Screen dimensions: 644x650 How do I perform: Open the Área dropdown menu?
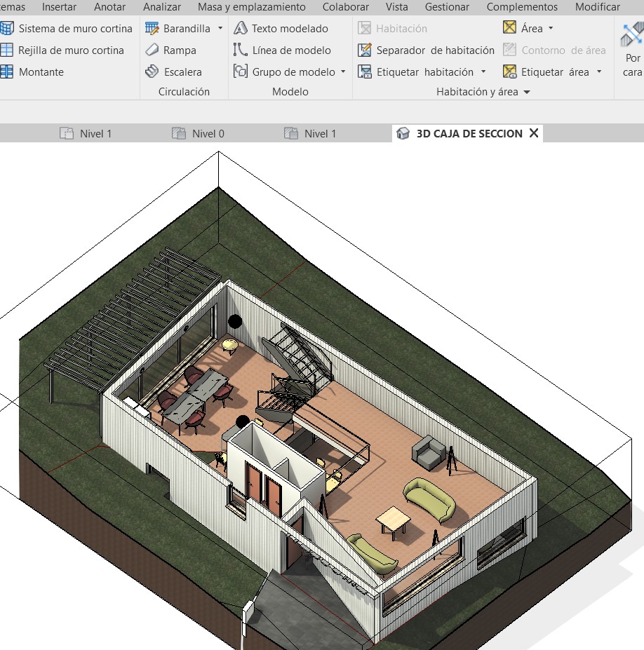pos(551,29)
